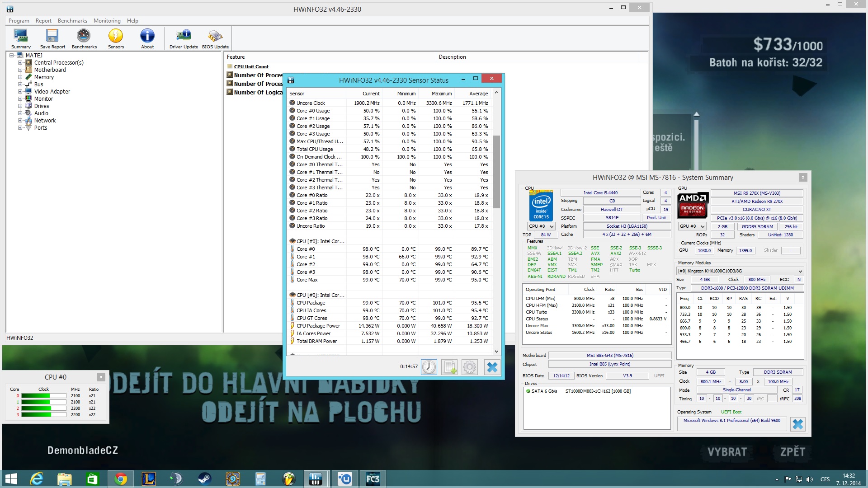Click Core 3 clock bar in CPU #0 window
This screenshot has width=868, height=488.
pyautogui.click(x=43, y=415)
